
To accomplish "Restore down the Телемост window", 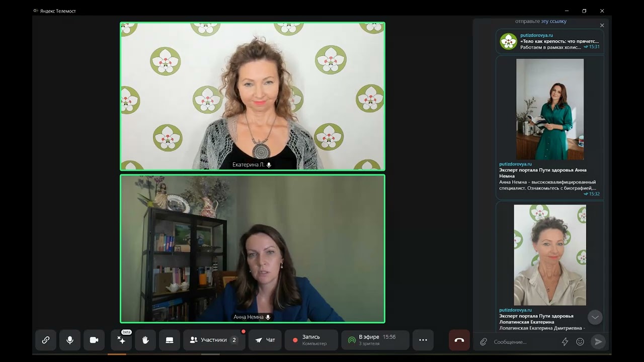I will [x=584, y=11].
